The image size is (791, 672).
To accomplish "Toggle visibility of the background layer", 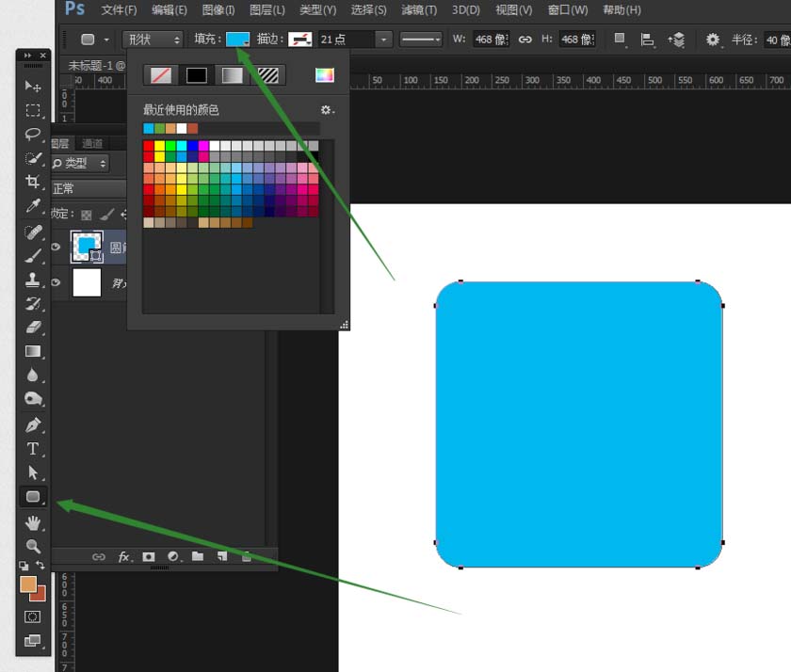I will click(x=56, y=282).
